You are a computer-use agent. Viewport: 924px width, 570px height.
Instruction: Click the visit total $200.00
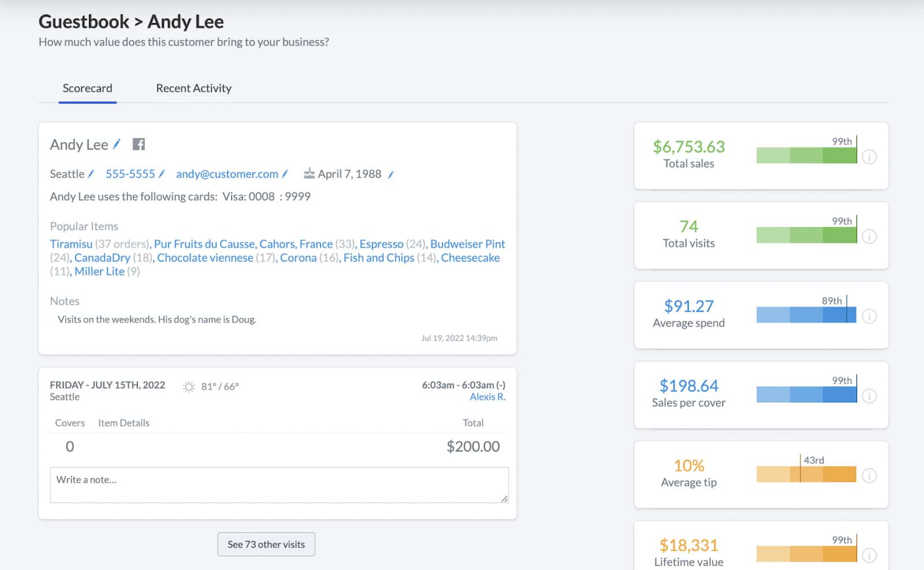point(473,446)
